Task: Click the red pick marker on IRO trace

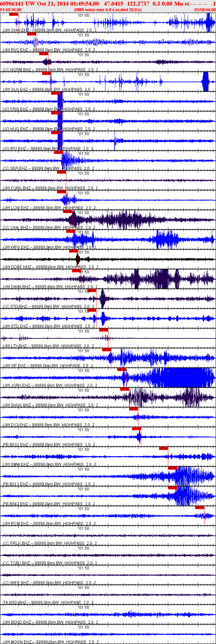Action: (x=55, y=133)
